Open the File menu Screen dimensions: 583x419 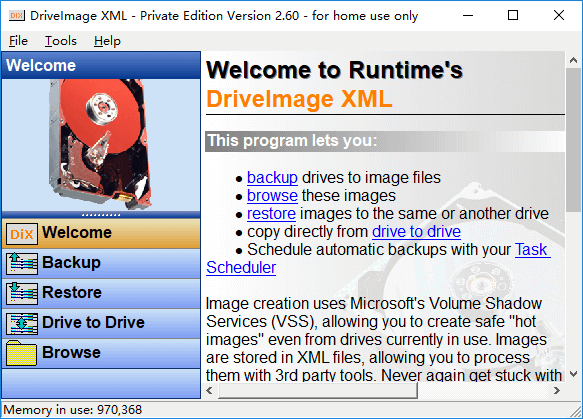[18, 41]
